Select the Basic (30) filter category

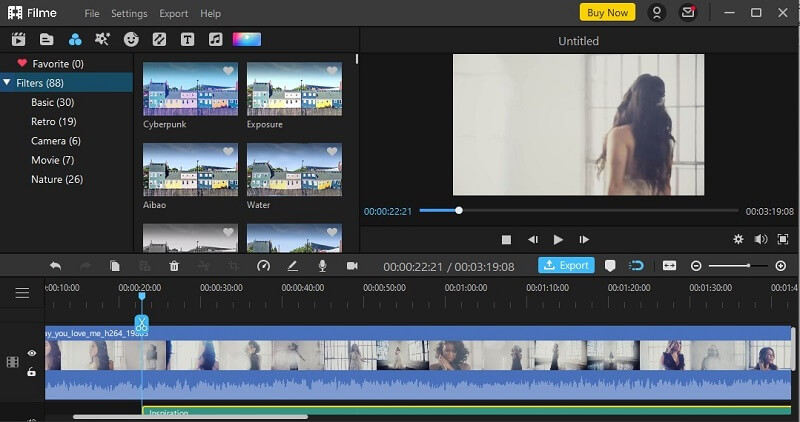click(x=53, y=102)
